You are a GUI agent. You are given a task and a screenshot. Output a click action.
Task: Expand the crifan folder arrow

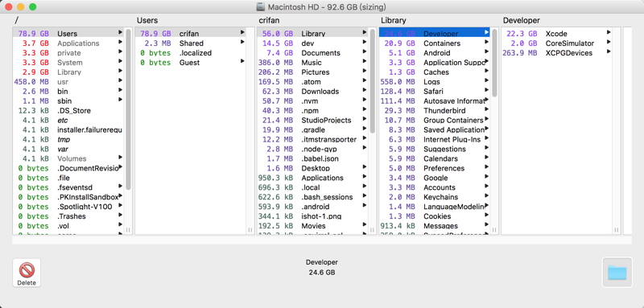pos(242,32)
